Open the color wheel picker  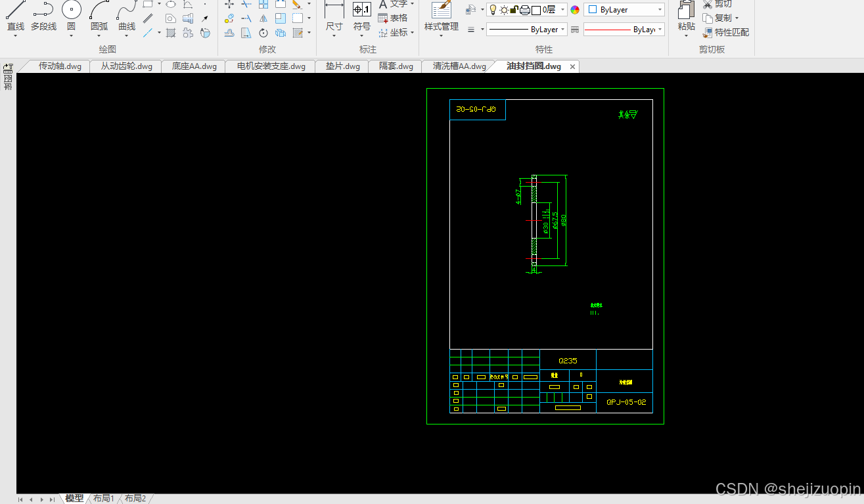pyautogui.click(x=575, y=10)
